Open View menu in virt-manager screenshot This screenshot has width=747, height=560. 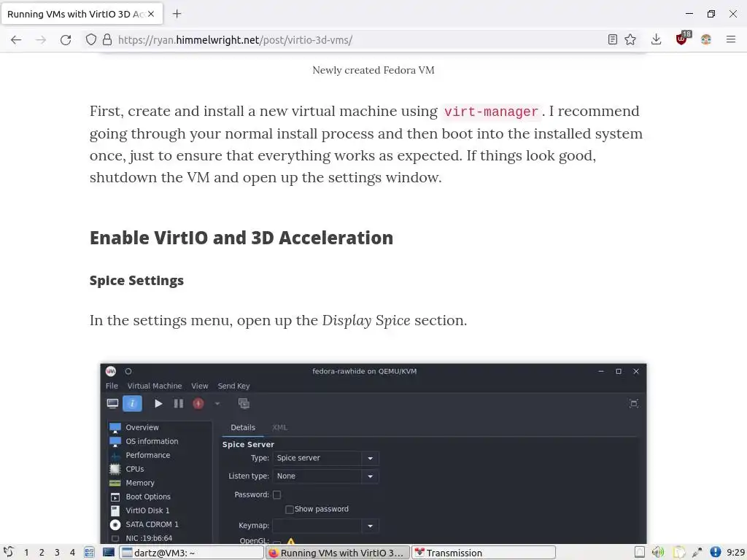(x=200, y=386)
